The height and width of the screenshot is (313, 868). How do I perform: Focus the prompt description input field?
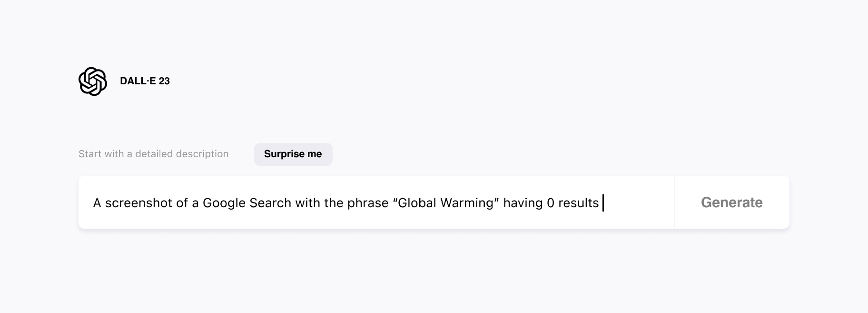[x=376, y=202]
